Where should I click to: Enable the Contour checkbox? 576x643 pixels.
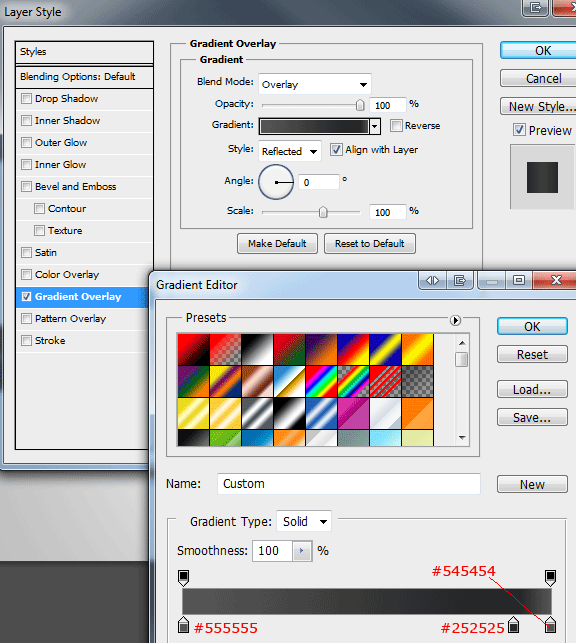pos(39,208)
